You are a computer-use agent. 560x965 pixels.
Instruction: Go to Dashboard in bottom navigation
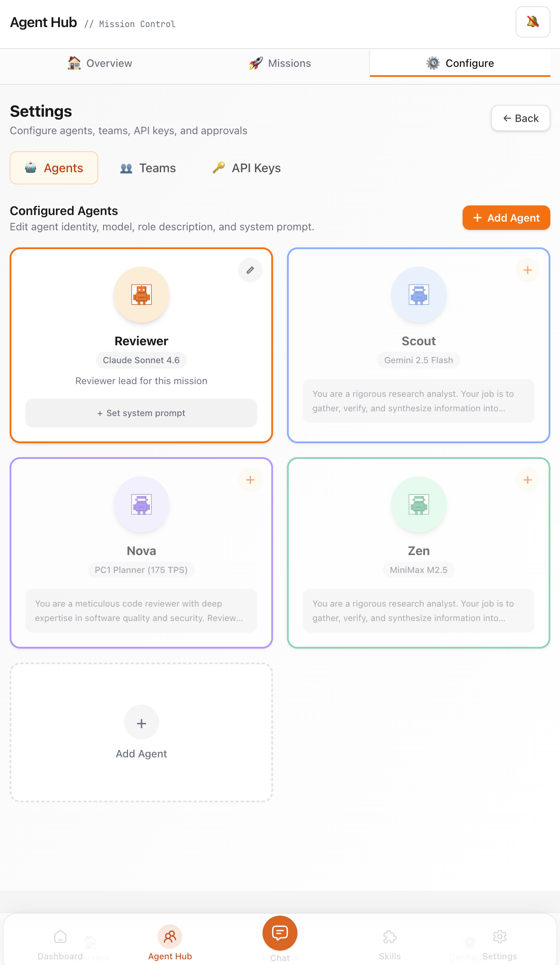click(x=60, y=944)
